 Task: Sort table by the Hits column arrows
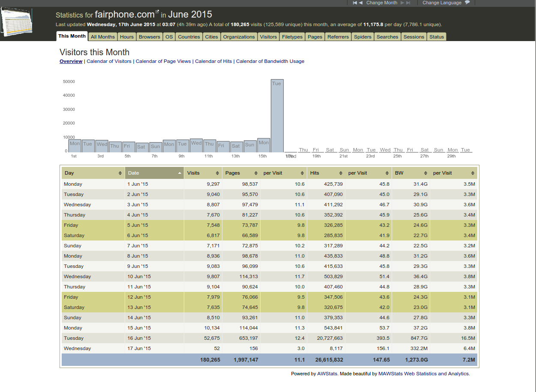[x=341, y=173]
